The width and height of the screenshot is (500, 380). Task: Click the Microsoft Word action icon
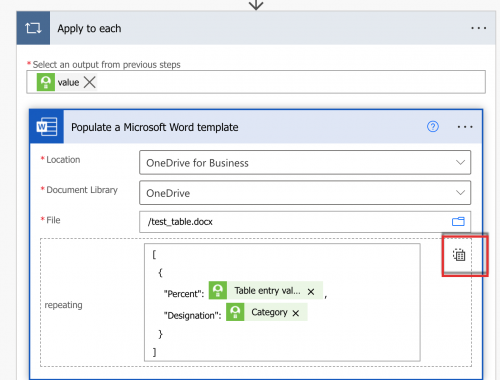click(x=47, y=127)
